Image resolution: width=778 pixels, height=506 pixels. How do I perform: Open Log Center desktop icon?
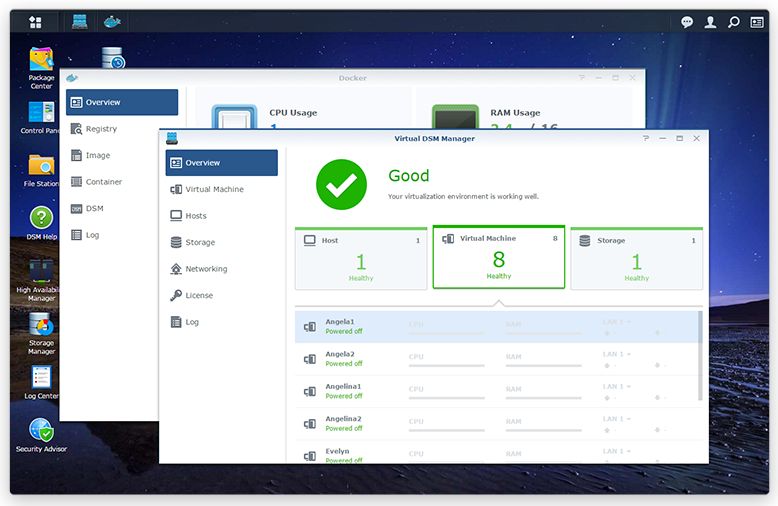tap(41, 382)
